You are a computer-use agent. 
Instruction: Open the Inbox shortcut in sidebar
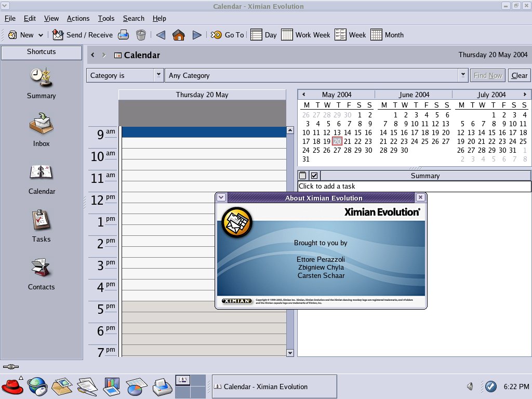tap(41, 126)
